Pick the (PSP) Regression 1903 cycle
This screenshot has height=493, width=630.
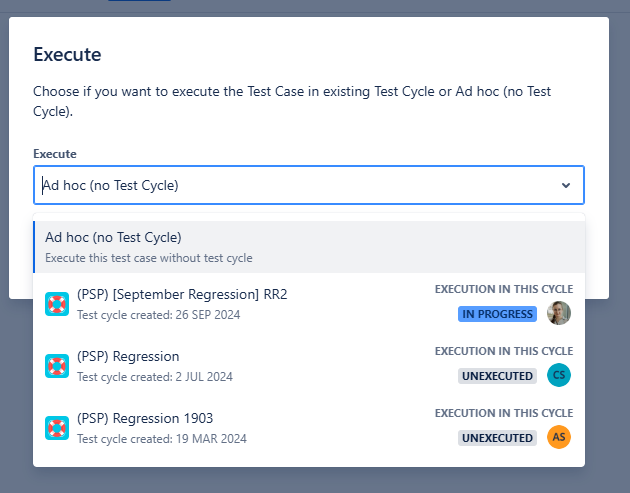[x=145, y=418]
